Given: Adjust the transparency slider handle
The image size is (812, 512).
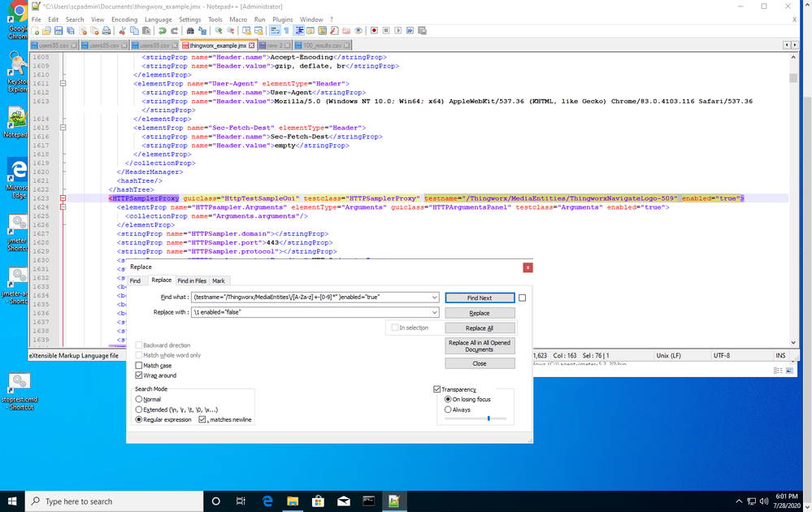Looking at the screenshot, I should coord(489,419).
